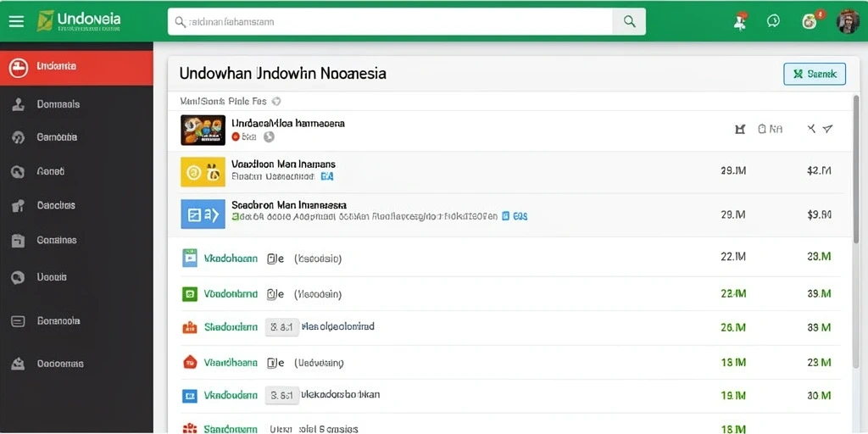
Task: Click the orange icon of the Shadociann row
Action: point(190,327)
